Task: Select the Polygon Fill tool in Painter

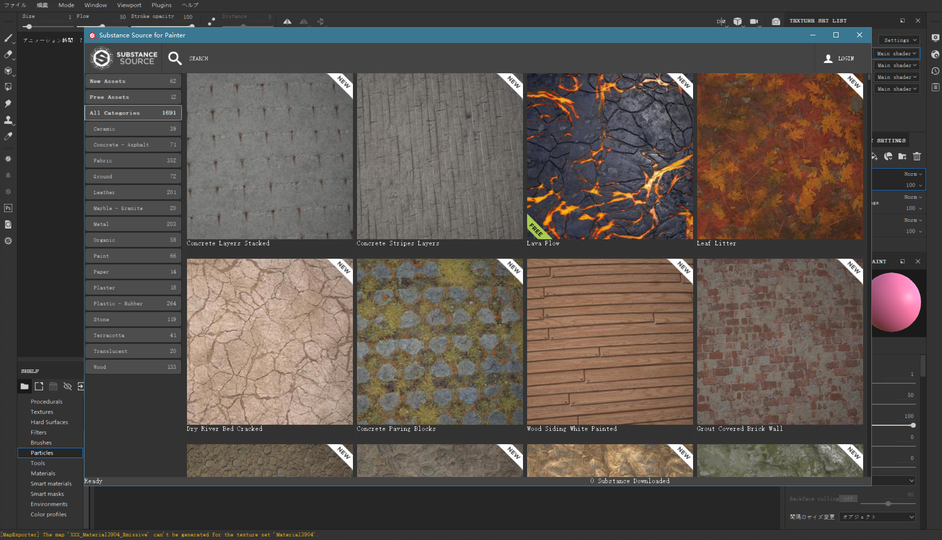Action: coord(8,87)
